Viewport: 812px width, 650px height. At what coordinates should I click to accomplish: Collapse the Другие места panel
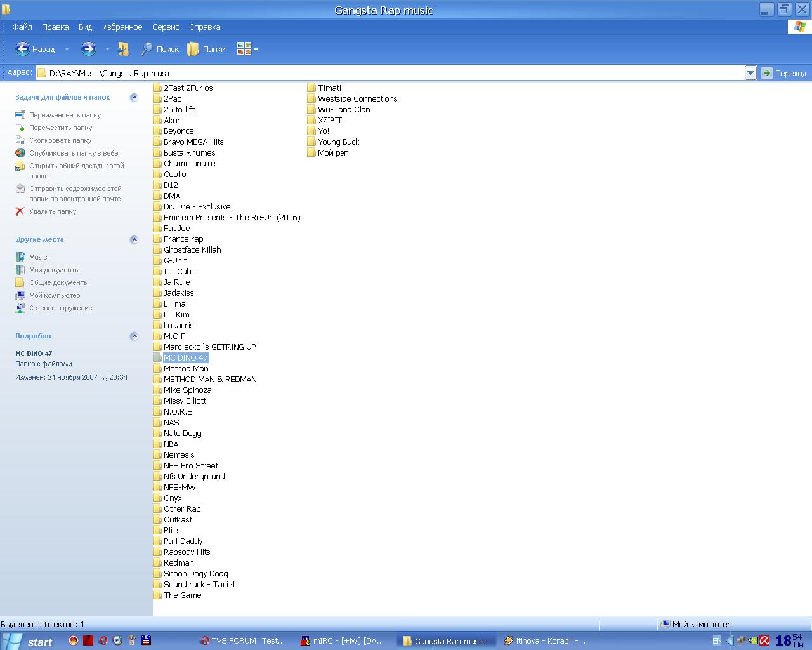point(134,239)
